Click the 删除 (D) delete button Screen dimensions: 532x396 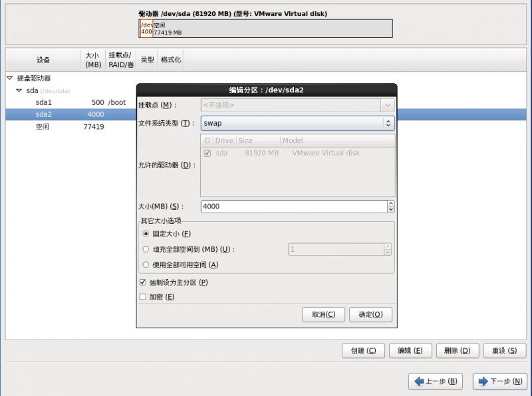coord(457,351)
